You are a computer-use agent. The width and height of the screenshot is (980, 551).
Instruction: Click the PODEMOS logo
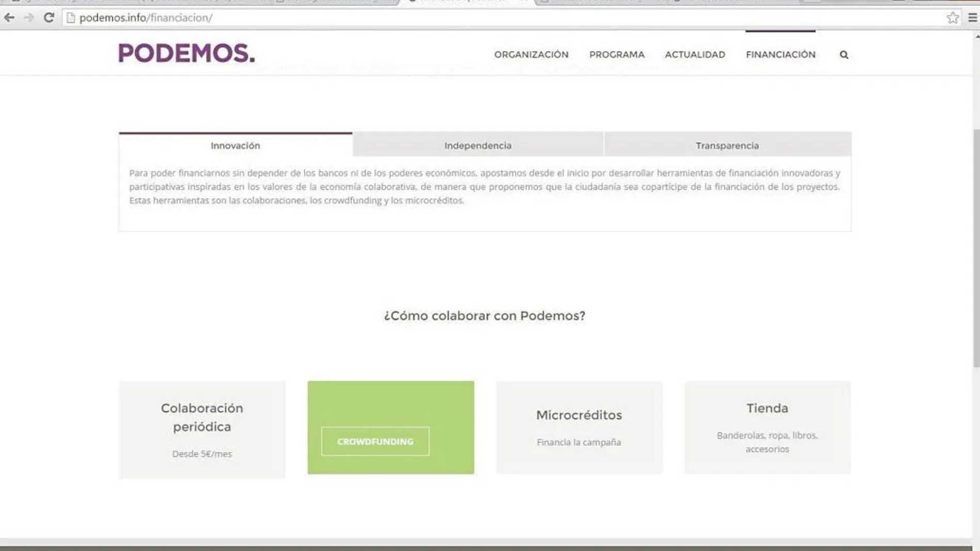tap(187, 53)
